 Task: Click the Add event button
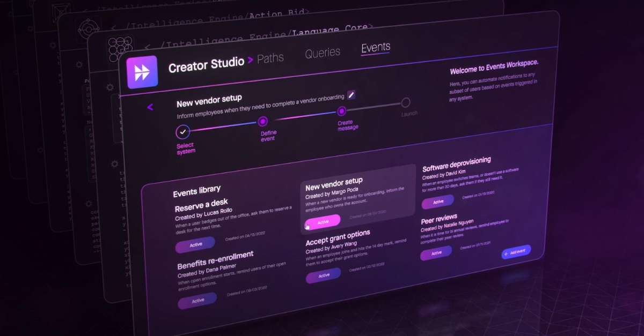[x=515, y=253]
